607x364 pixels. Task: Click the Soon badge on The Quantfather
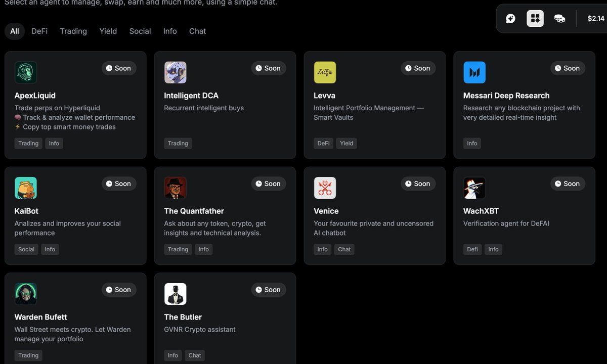pyautogui.click(x=269, y=184)
